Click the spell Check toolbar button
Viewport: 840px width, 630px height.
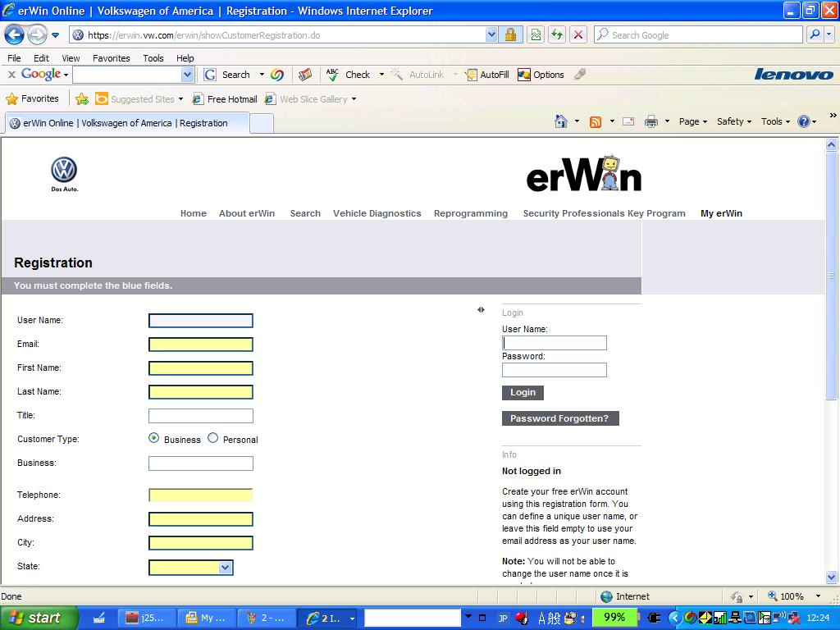pos(348,75)
